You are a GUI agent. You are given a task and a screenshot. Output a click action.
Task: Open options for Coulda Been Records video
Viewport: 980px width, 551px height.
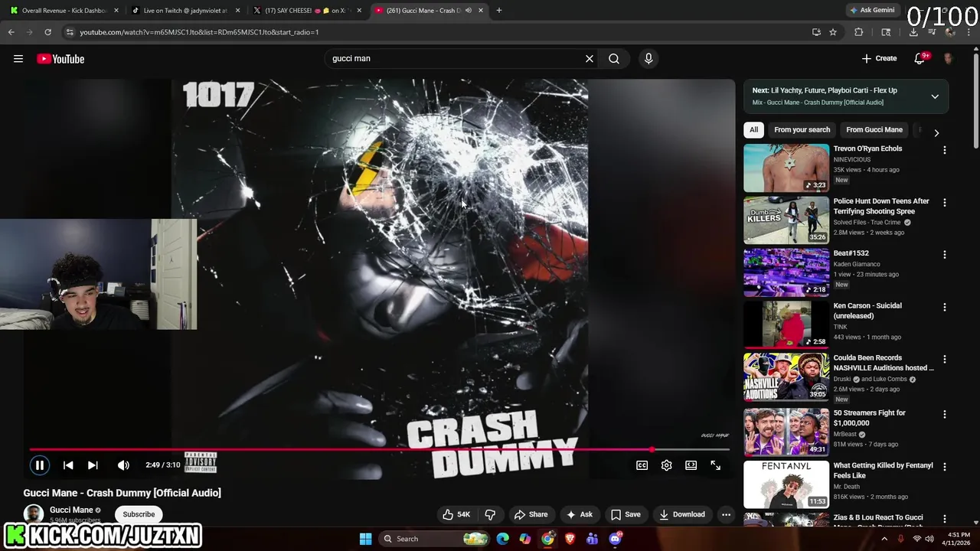pyautogui.click(x=944, y=359)
